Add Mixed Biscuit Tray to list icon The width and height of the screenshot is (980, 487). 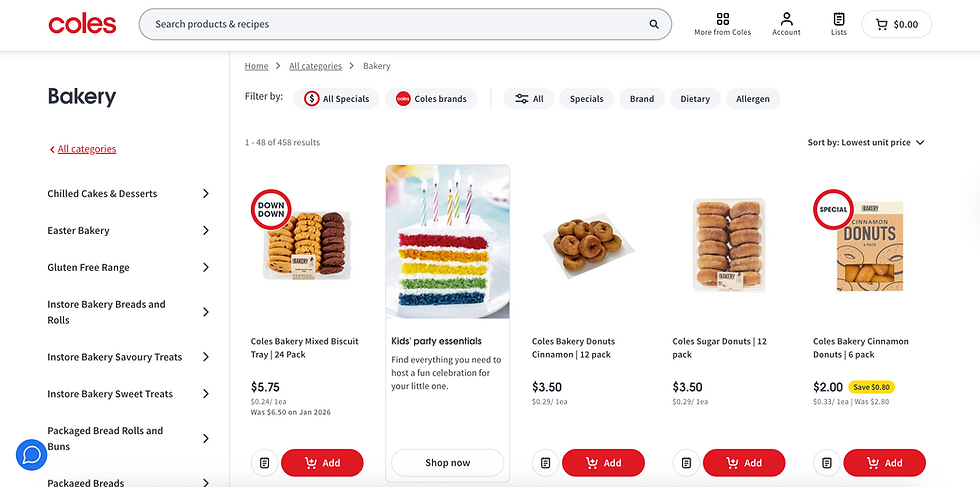(264, 463)
